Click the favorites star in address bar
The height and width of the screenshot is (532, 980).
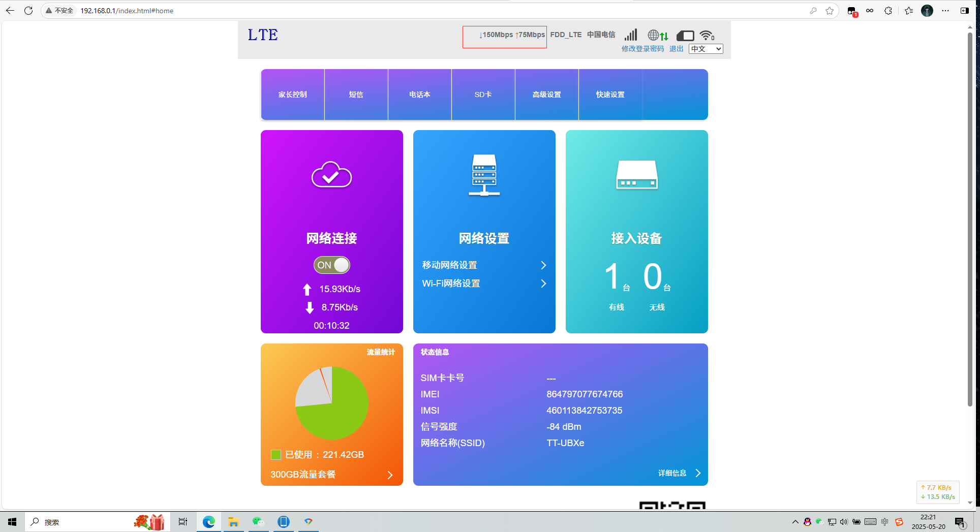(x=830, y=11)
